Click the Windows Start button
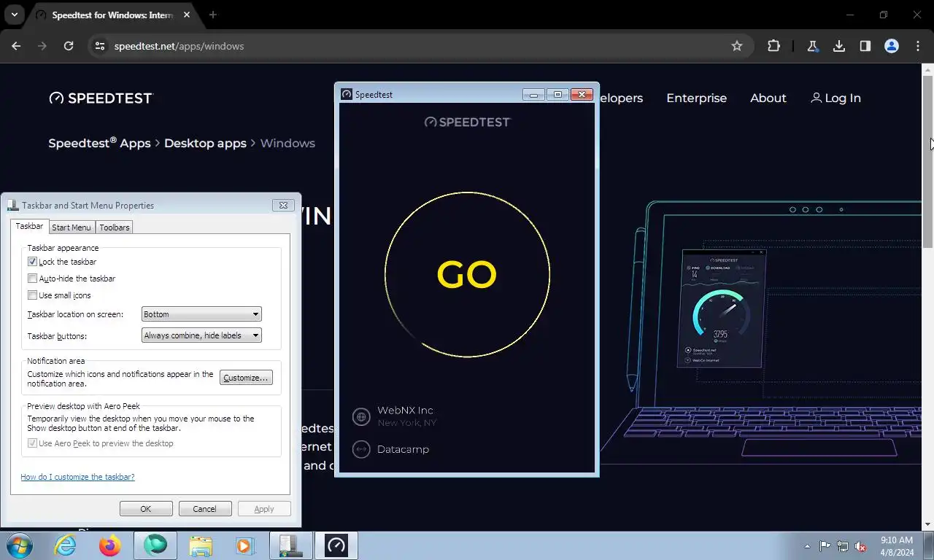This screenshot has width=934, height=560. (20, 545)
